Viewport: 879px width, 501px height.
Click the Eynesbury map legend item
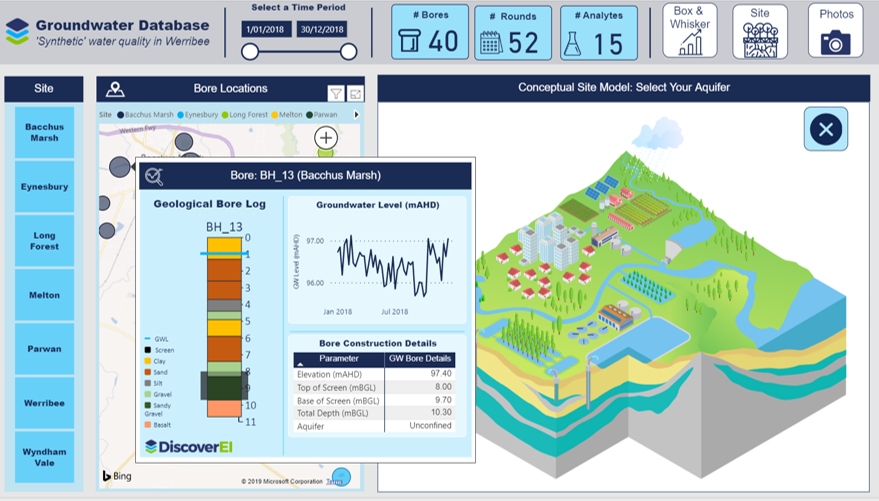point(197,114)
